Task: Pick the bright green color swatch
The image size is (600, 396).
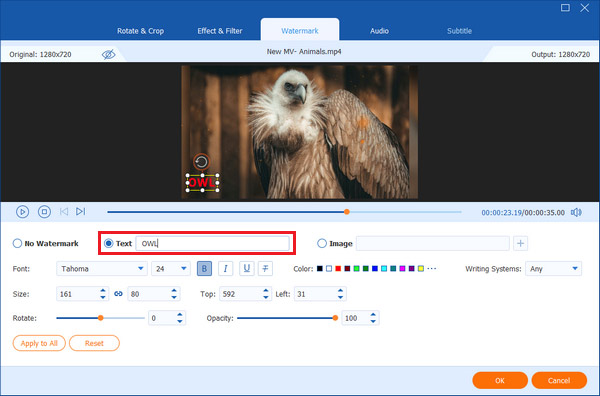Action: click(356, 269)
